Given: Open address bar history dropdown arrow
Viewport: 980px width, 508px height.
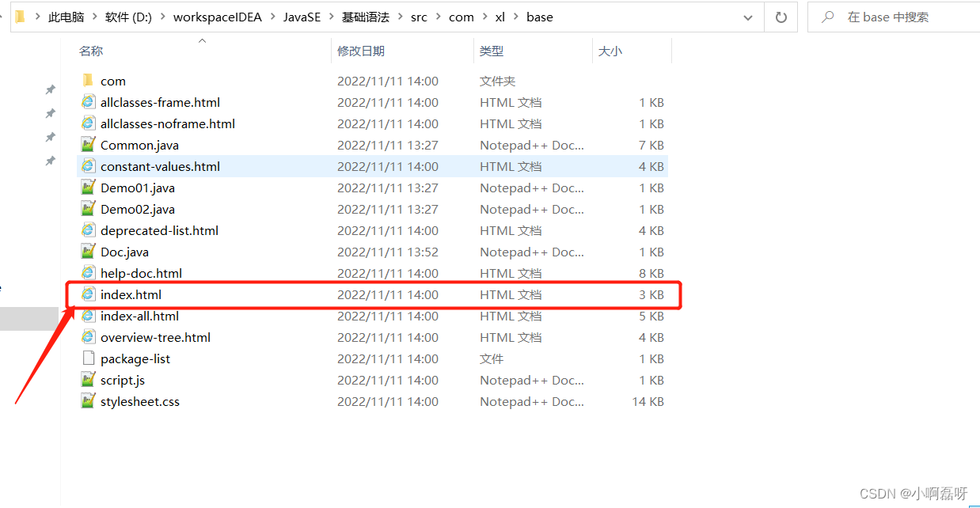Looking at the screenshot, I should point(748,17).
